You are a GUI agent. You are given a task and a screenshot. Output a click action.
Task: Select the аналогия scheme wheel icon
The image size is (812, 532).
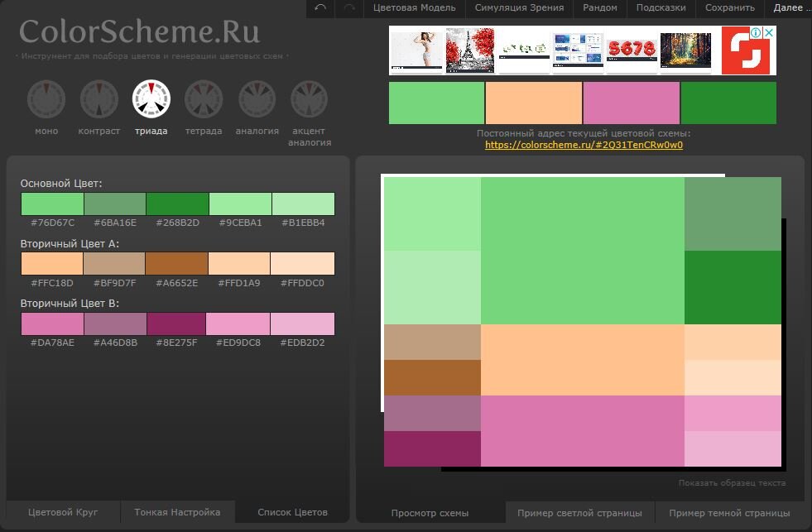[257, 98]
